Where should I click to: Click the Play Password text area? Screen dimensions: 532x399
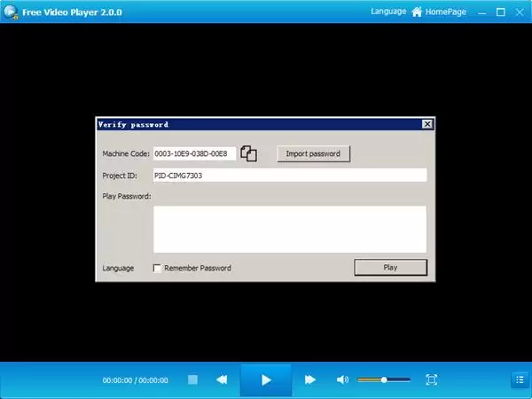(x=290, y=230)
